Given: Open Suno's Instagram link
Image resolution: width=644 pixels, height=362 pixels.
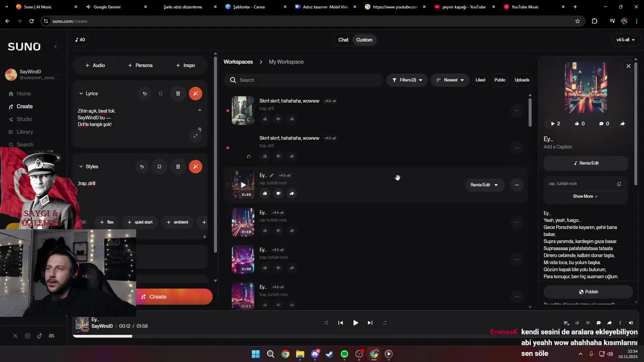Looking at the screenshot, I should coord(27,336).
